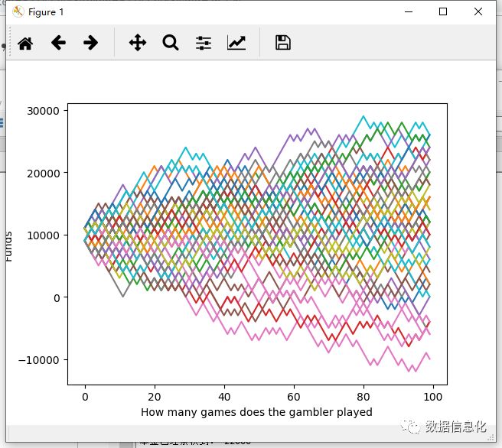
Task: Go forward to the next view
Action: click(x=90, y=43)
